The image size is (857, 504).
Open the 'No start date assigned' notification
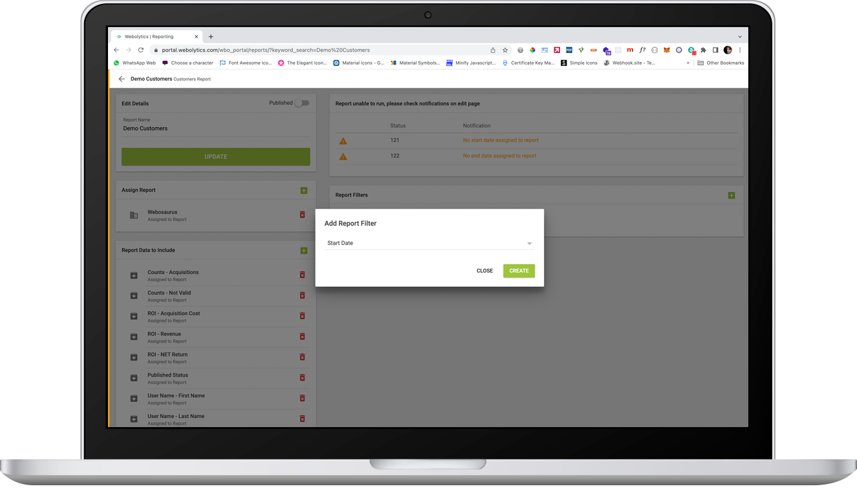[500, 140]
